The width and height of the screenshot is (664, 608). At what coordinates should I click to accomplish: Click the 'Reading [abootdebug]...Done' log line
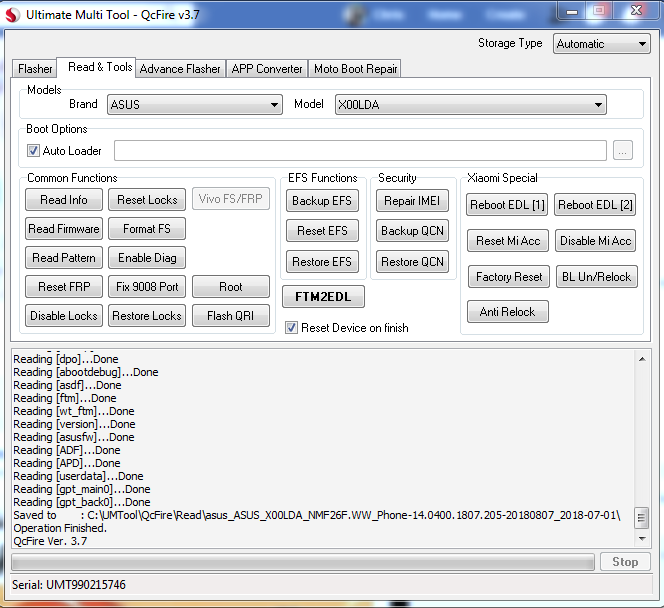coord(86,372)
